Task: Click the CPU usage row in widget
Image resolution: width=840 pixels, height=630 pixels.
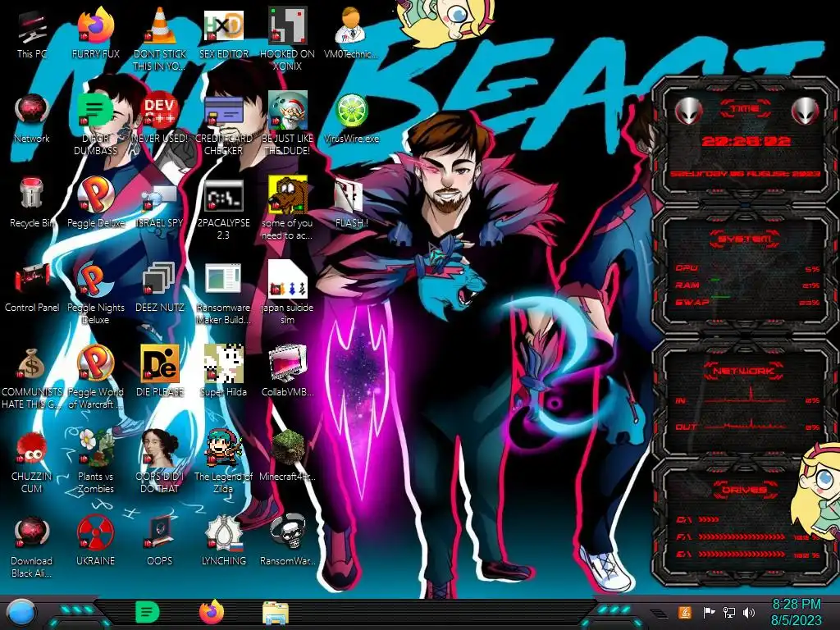Action: pyautogui.click(x=746, y=268)
